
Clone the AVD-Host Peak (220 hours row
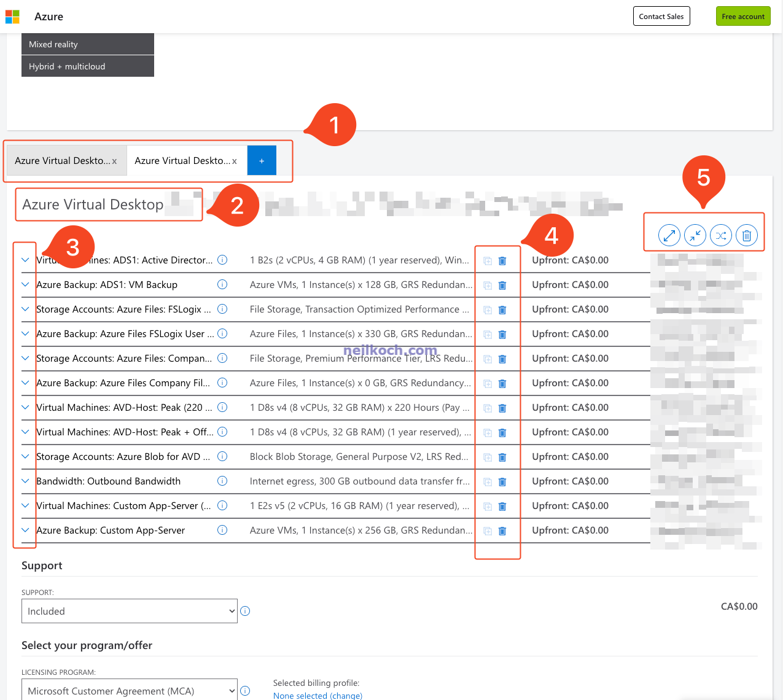click(488, 408)
